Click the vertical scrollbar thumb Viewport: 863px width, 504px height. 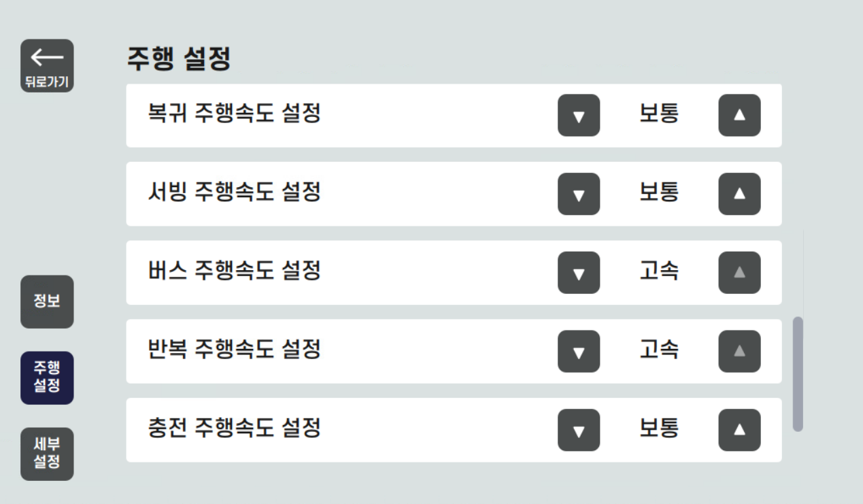(798, 373)
